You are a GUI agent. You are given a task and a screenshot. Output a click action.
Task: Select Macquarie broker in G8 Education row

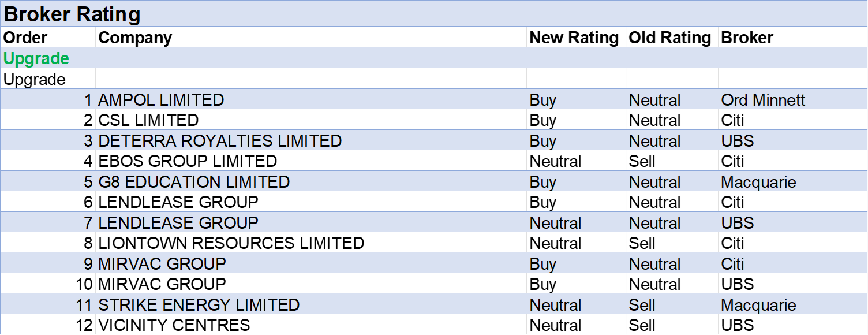click(x=758, y=182)
